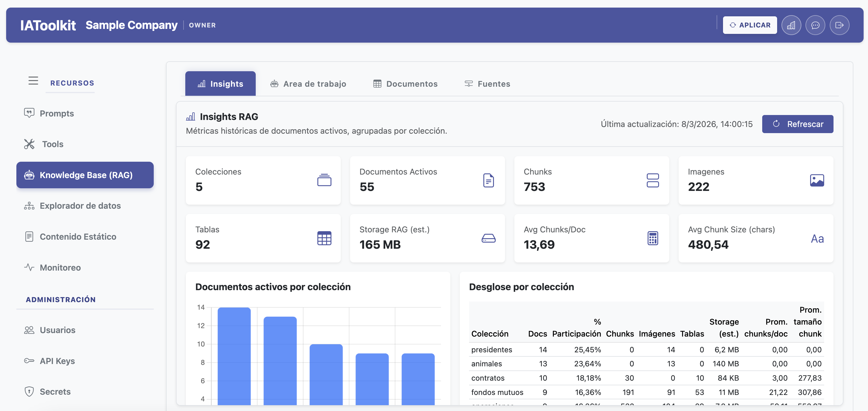Viewport: 868px width, 411px height.
Task: Open Explorador de datos section
Action: 80,206
